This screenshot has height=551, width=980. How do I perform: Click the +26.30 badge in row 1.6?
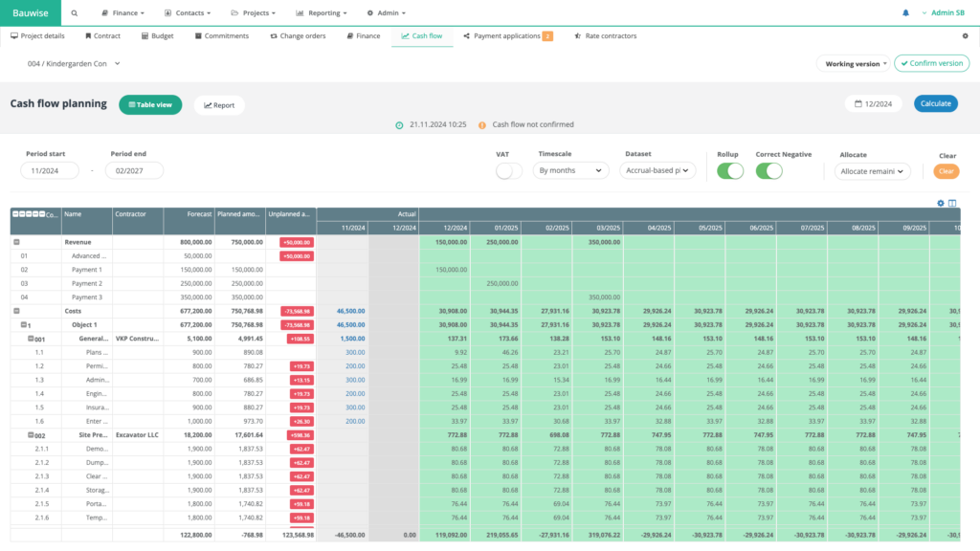click(301, 421)
